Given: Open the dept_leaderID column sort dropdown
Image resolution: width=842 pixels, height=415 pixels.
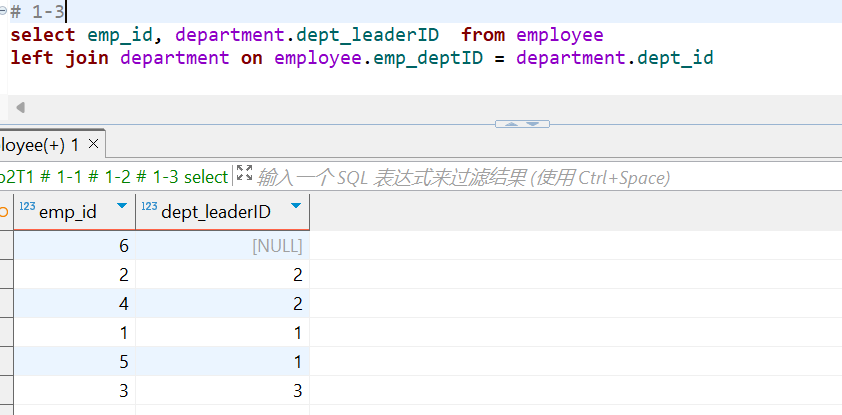Looking at the screenshot, I should coord(296,208).
